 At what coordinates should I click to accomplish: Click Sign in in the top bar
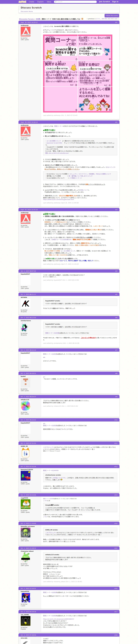(115, 2)
